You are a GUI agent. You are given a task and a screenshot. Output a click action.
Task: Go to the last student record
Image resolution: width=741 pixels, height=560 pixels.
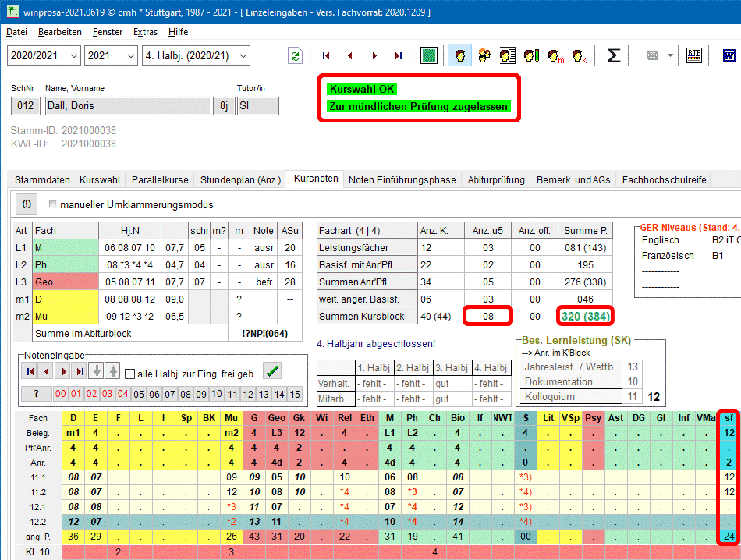[x=398, y=56]
